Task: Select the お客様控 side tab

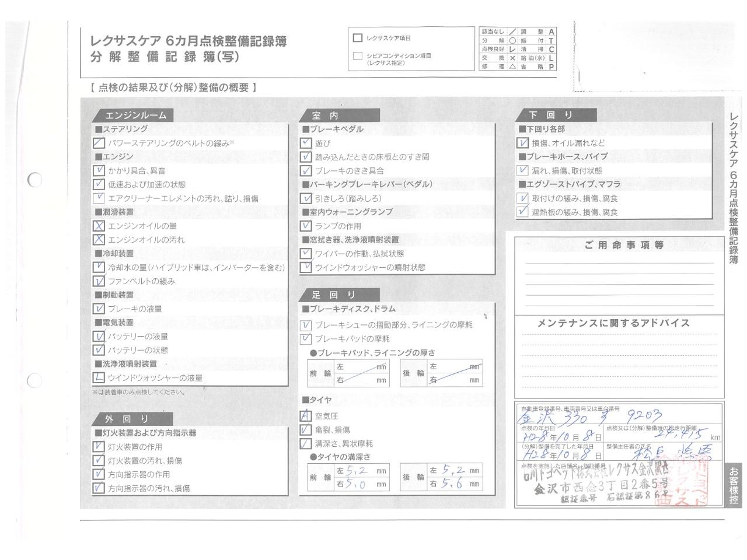Action: click(x=734, y=485)
